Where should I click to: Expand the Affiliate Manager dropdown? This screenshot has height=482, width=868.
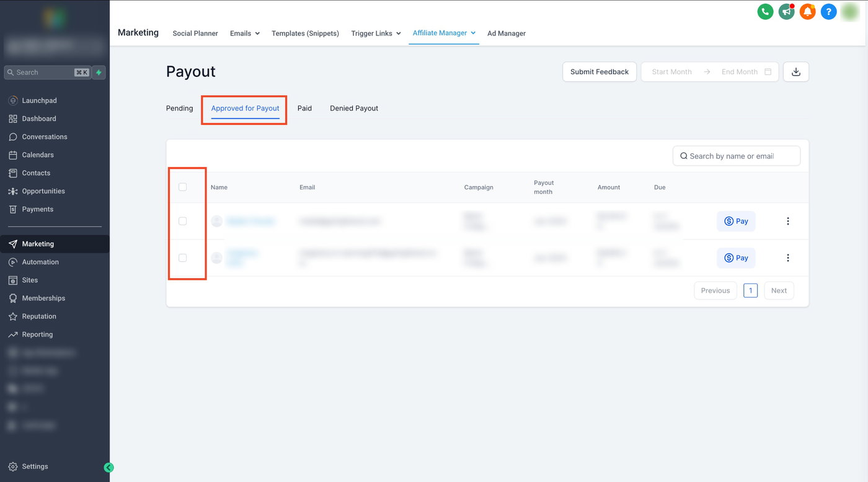coord(444,33)
